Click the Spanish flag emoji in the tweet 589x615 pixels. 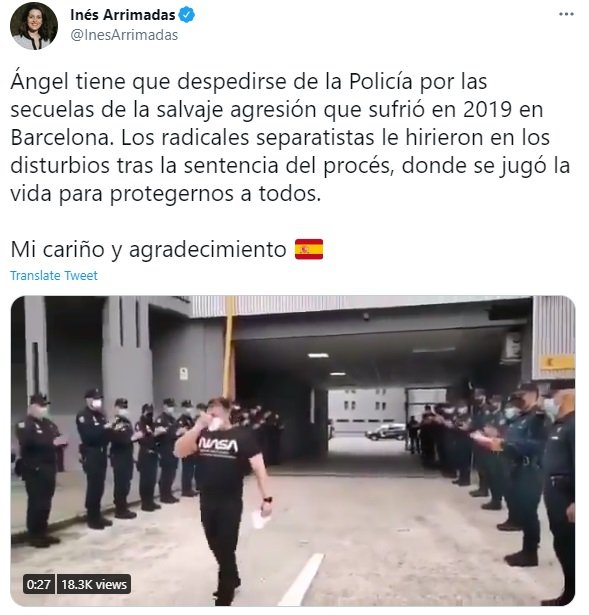(309, 249)
